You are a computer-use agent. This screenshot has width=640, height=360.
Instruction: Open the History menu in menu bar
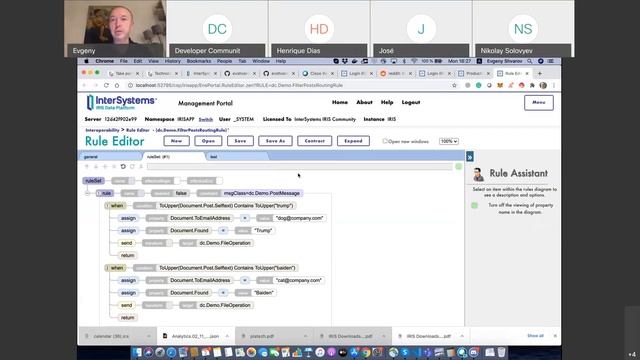[173, 61]
